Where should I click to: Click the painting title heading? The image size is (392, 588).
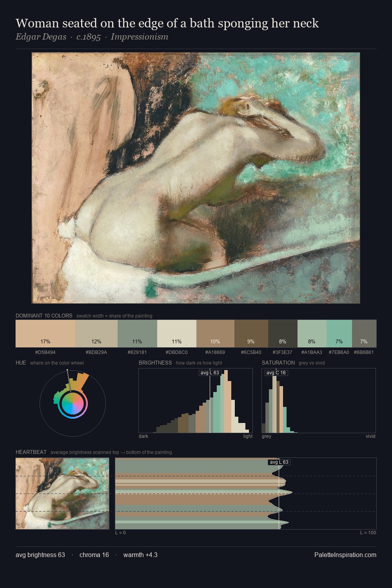coord(167,23)
